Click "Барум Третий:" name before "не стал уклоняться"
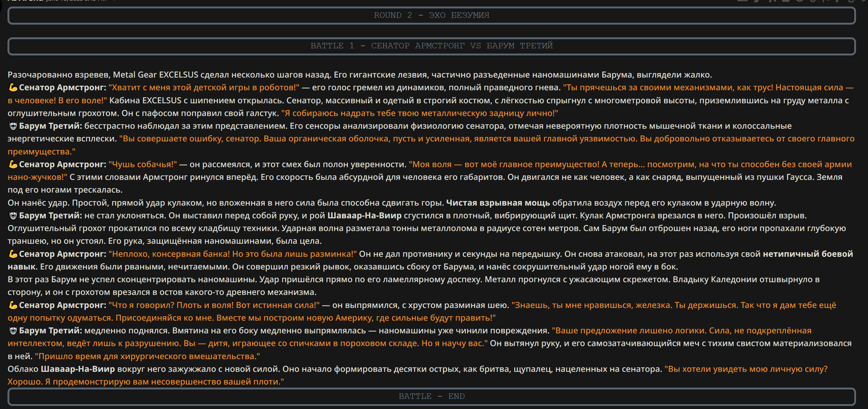This screenshot has width=868, height=409. pos(51,215)
